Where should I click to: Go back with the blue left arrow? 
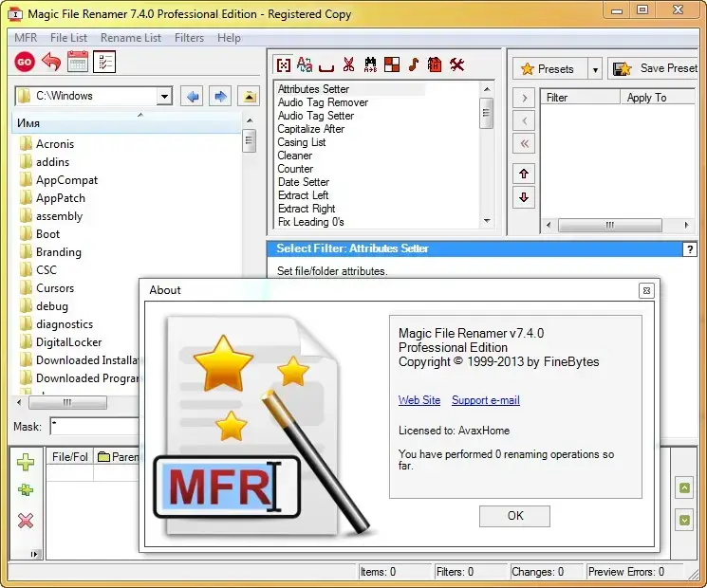point(192,97)
